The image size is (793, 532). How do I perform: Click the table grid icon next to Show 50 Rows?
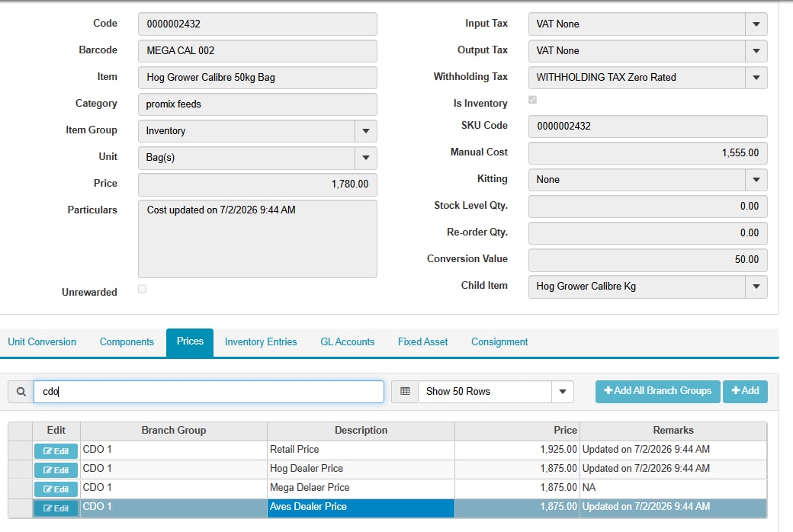(x=405, y=392)
